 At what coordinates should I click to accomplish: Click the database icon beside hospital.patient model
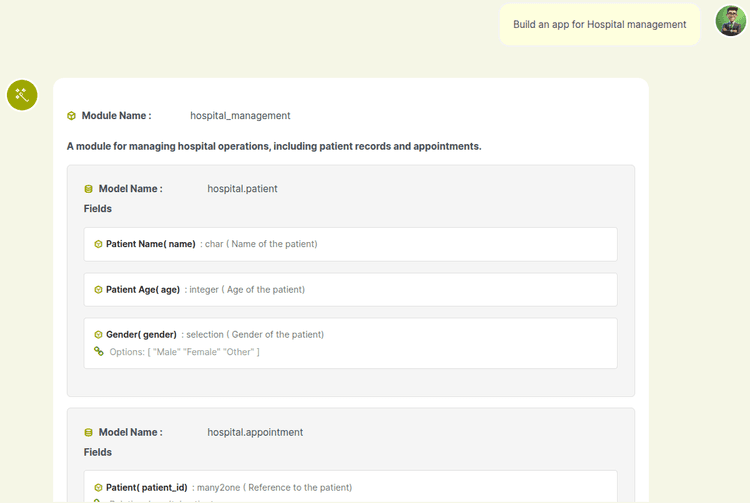click(x=88, y=188)
